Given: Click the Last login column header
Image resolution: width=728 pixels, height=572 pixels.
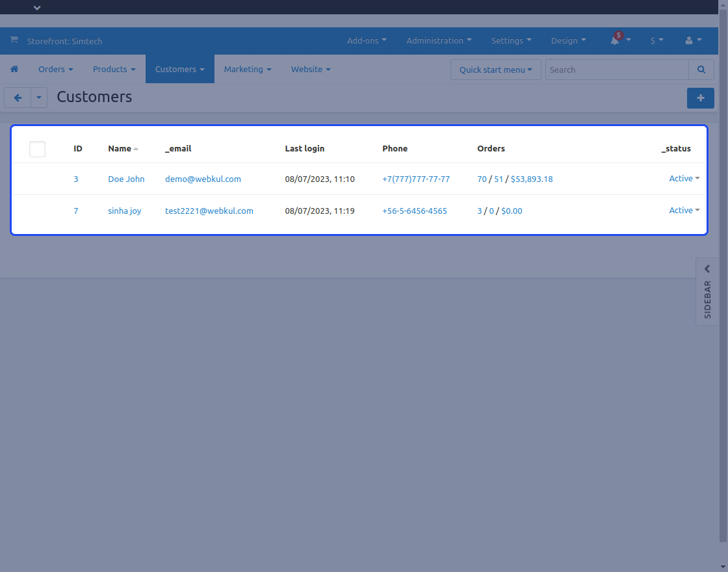Looking at the screenshot, I should (305, 149).
